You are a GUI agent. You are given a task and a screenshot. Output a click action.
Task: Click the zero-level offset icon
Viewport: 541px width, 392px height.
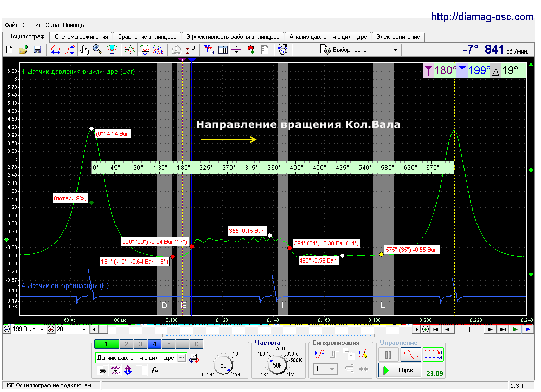click(x=190, y=49)
